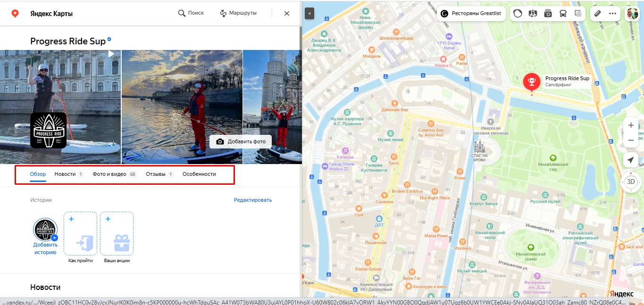
Task: Open the sunset paddleboard photo
Action: tap(182, 107)
